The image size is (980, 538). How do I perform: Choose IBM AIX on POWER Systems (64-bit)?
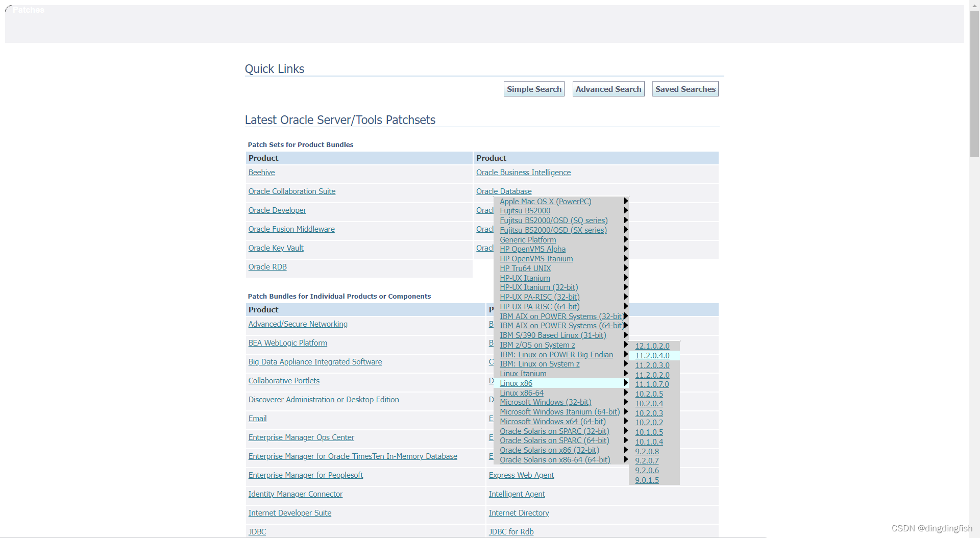561,326
